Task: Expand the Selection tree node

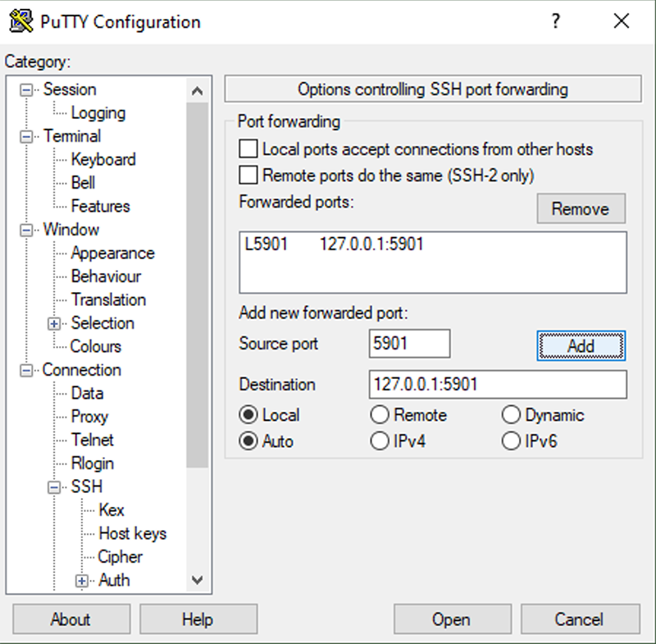Action: tap(54, 323)
